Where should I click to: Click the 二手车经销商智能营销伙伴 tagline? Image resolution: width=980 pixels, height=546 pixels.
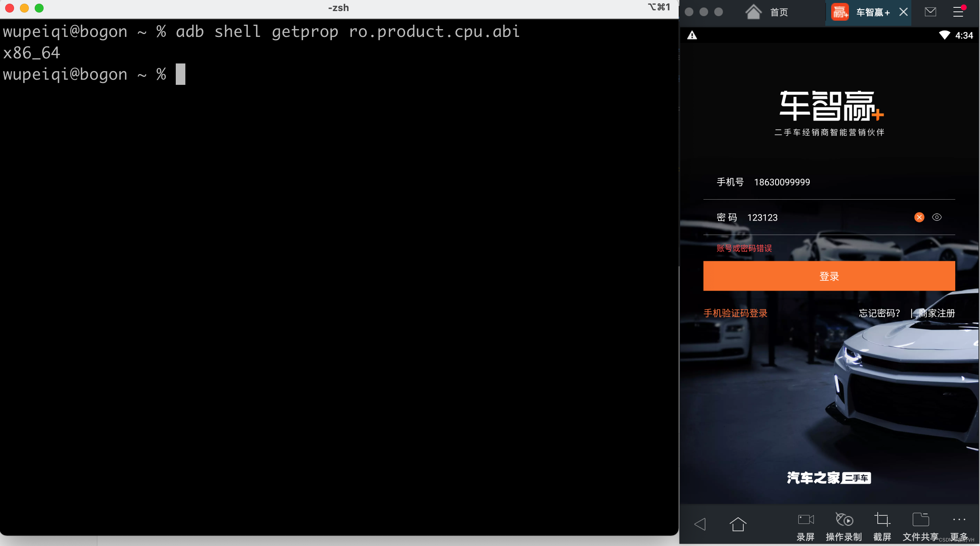(829, 132)
